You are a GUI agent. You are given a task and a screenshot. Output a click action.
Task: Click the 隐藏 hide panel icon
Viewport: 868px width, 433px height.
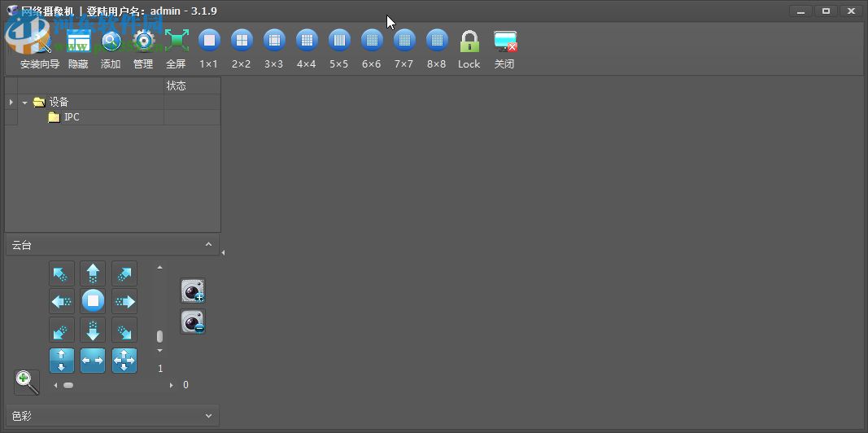(x=78, y=49)
